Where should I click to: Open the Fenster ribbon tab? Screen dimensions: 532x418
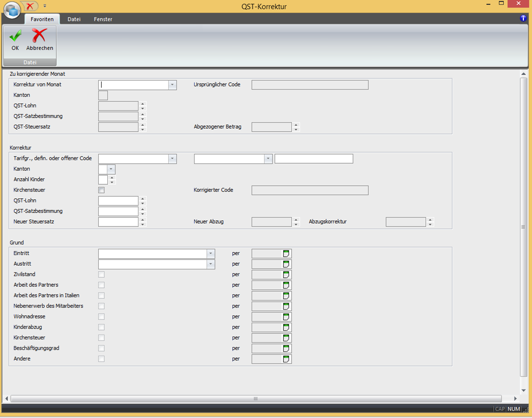pos(103,19)
